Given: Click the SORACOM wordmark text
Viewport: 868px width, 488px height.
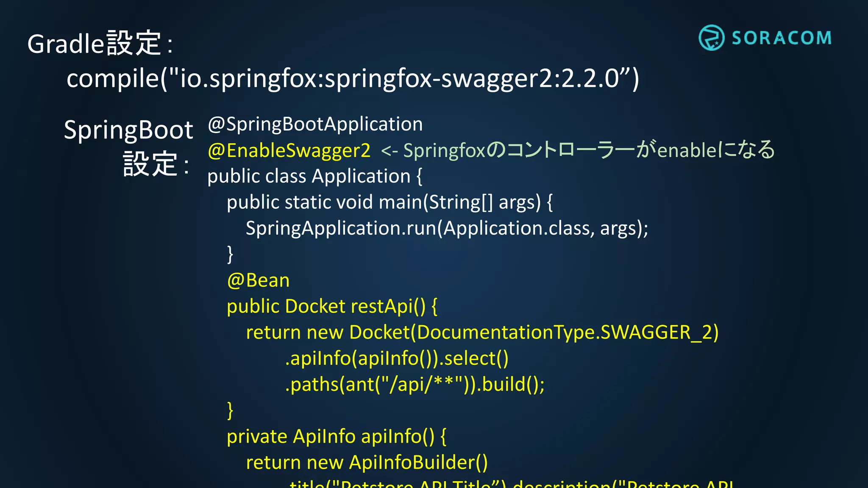Looking at the screenshot, I should coord(782,38).
